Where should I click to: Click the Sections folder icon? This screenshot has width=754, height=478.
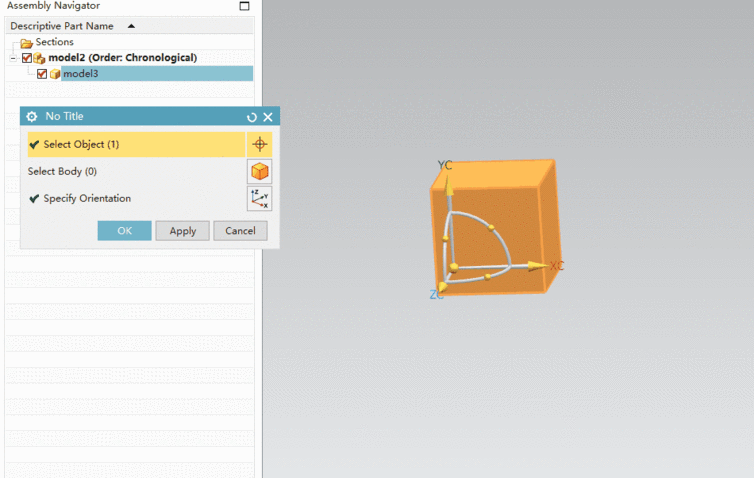(26, 43)
